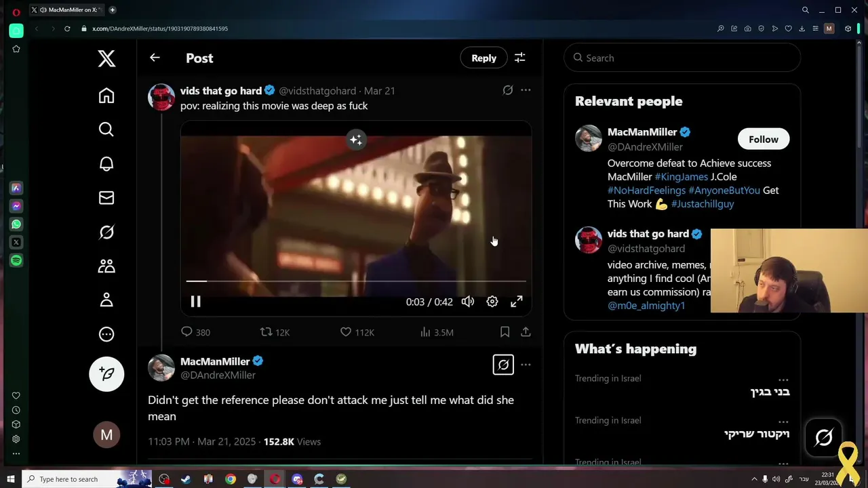Click the 11:03 PM · Mar 21, 2025 timestamp
Screen dimensions: 868x488
point(201,441)
